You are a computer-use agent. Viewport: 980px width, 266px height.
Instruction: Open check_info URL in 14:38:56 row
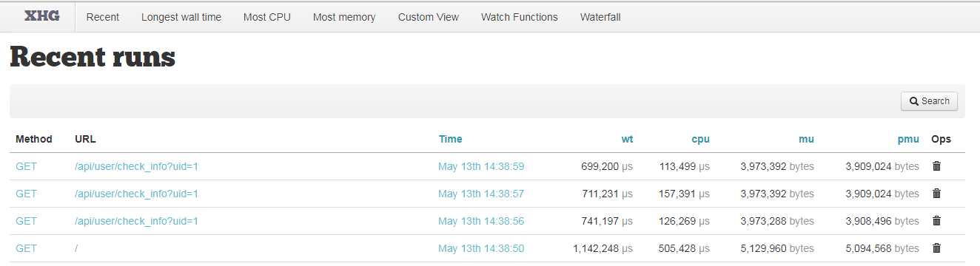click(136, 221)
